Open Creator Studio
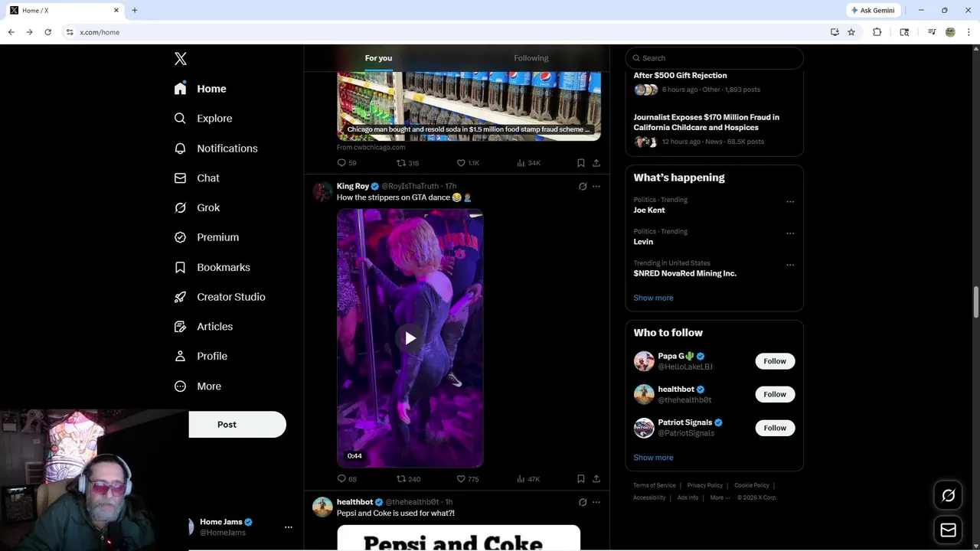This screenshot has height=551, width=980. coord(220,297)
